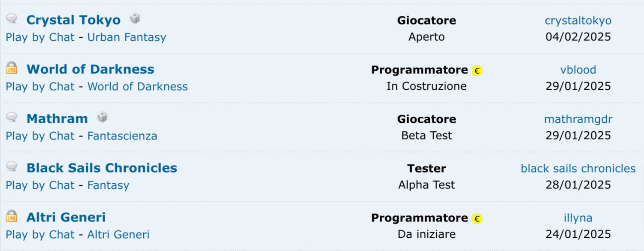Viewport: 644px width, 251px height.
Task: View user profile illyna
Action: (578, 218)
